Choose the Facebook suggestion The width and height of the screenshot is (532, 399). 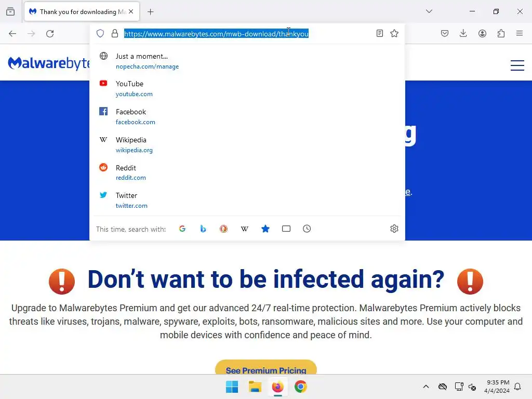[x=247, y=116]
